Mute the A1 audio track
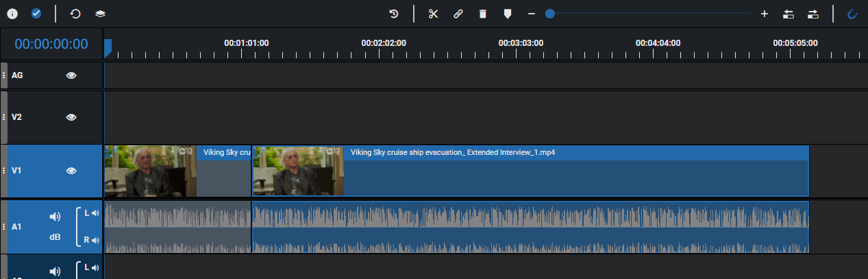 [55, 217]
